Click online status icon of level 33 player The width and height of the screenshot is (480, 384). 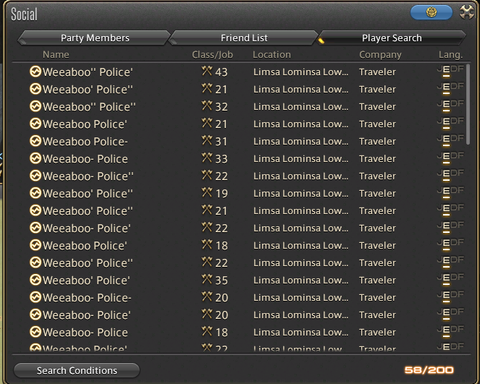(x=35, y=158)
